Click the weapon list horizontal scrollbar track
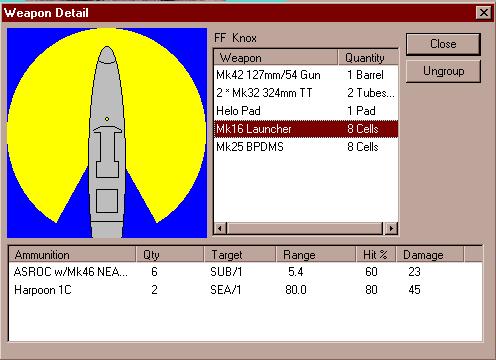The width and height of the screenshot is (496, 360). [x=305, y=228]
